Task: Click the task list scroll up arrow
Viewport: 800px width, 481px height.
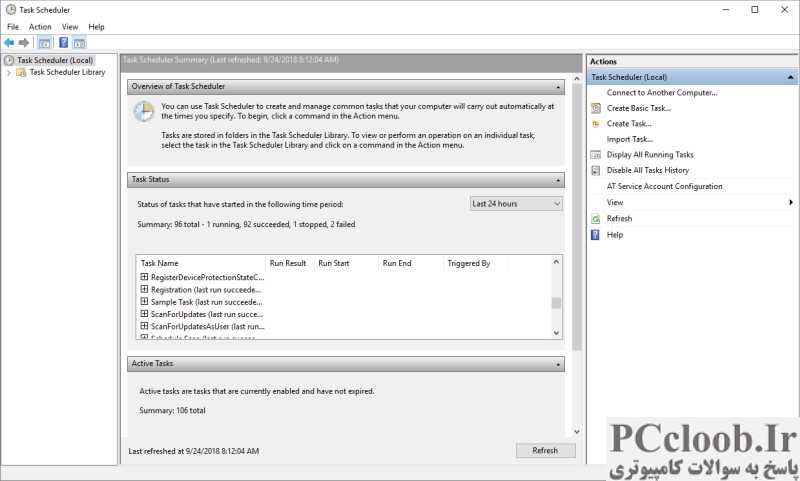Action: click(556, 262)
